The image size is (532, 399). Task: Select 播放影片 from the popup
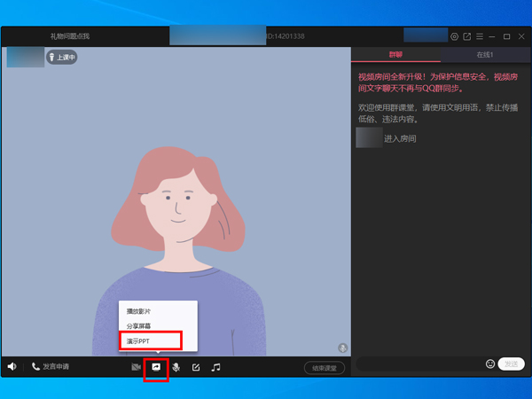pos(139,311)
